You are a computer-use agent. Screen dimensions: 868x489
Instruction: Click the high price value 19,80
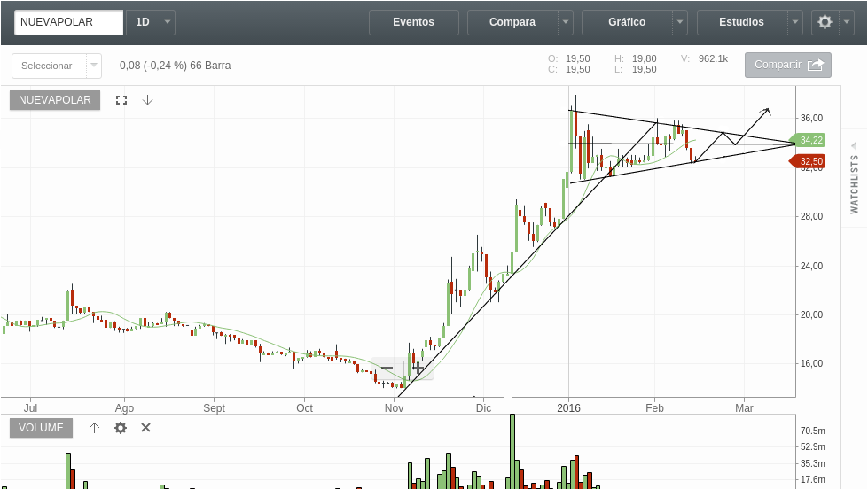[645, 58]
